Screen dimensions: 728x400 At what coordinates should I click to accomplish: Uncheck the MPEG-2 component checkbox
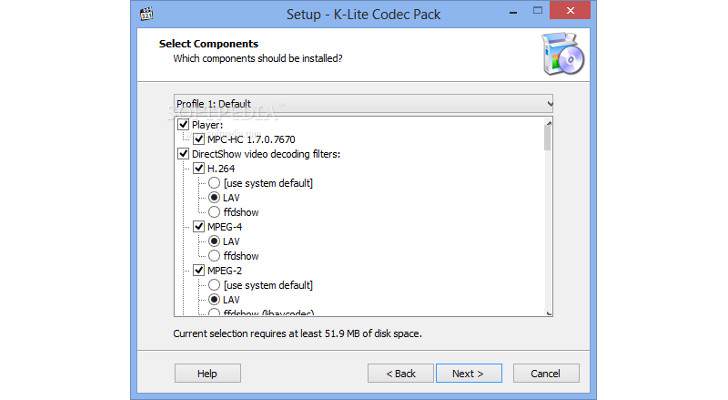point(199,270)
